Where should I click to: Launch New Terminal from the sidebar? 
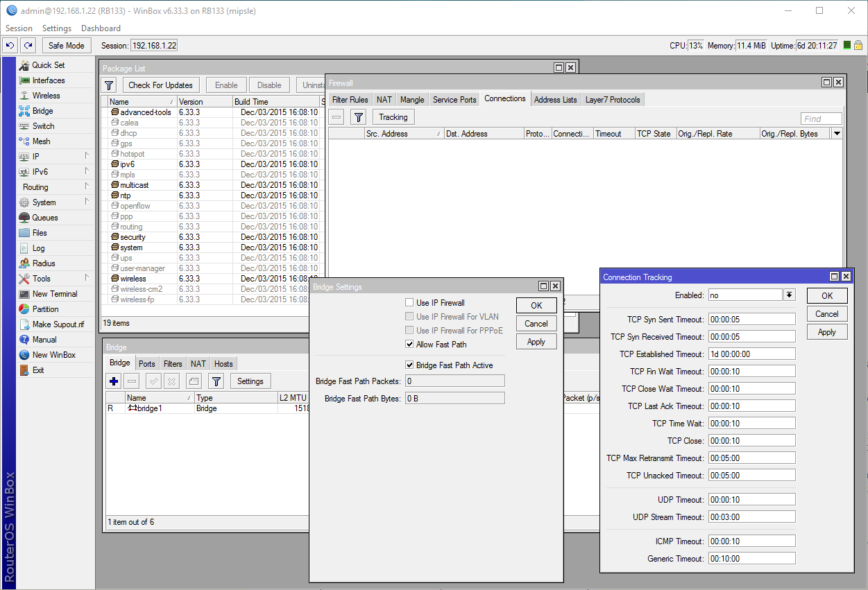coord(55,294)
